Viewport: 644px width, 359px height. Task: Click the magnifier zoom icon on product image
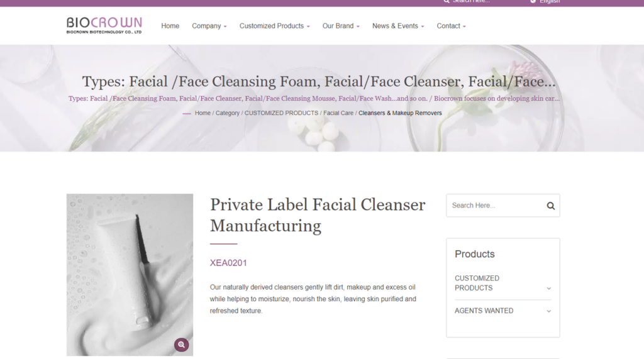[x=181, y=345]
